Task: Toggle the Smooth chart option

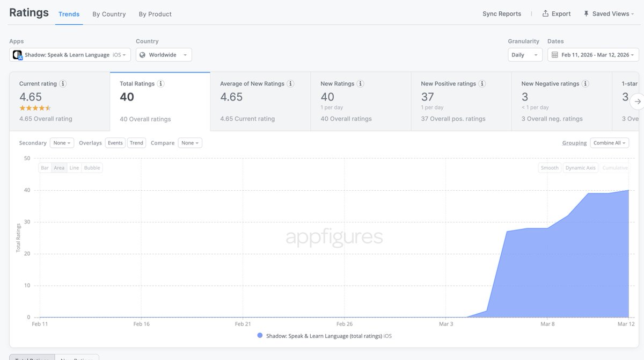Action: click(x=550, y=168)
